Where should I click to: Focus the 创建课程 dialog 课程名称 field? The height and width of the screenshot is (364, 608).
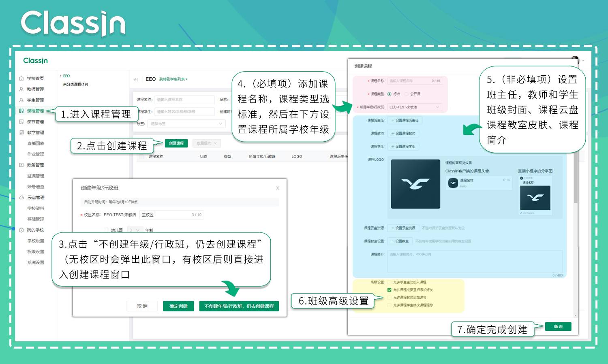[x=414, y=81]
